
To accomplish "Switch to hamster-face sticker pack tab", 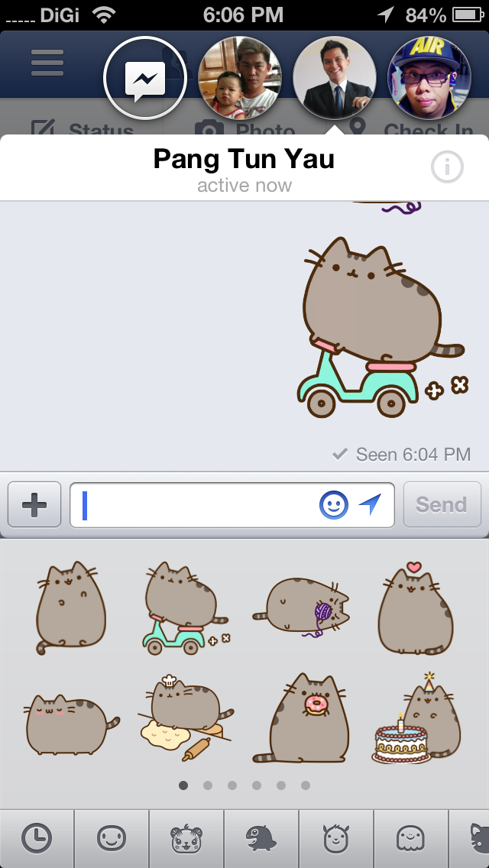I will (x=186, y=838).
